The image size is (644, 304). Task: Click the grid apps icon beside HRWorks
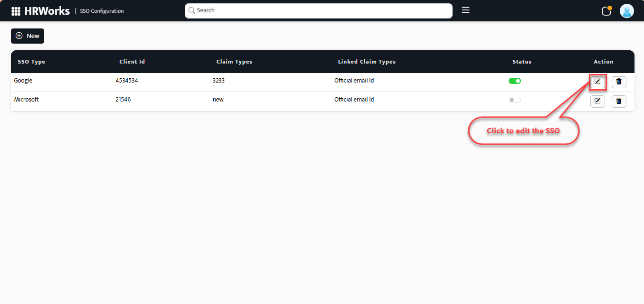pyautogui.click(x=16, y=10)
